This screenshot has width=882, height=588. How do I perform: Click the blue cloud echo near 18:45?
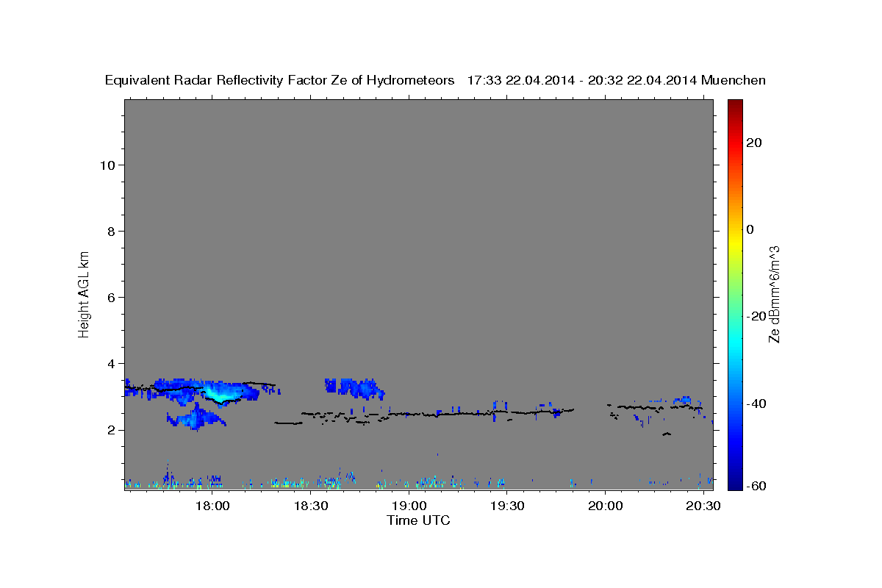354,388
